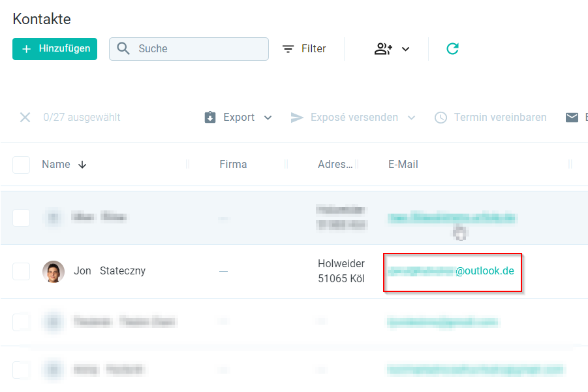Click the Termin vereinbaren clock icon
The image size is (588, 392).
click(x=441, y=118)
